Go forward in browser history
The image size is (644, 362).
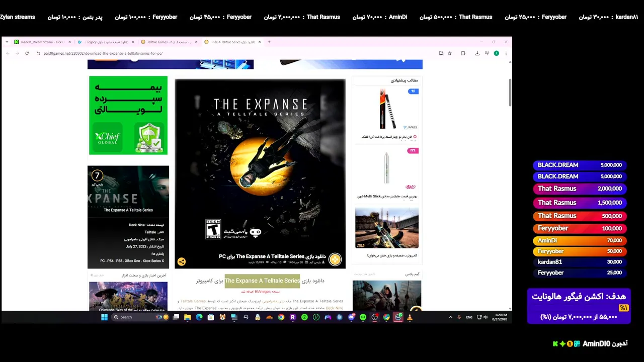(17, 53)
